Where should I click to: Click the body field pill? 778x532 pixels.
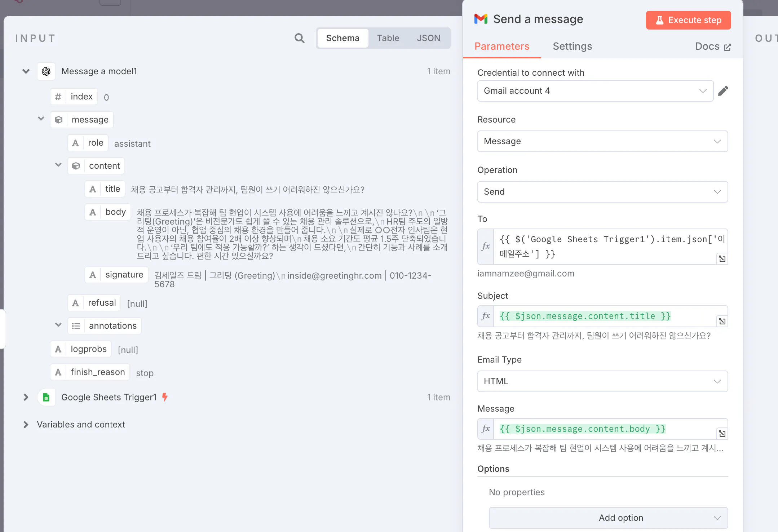108,212
